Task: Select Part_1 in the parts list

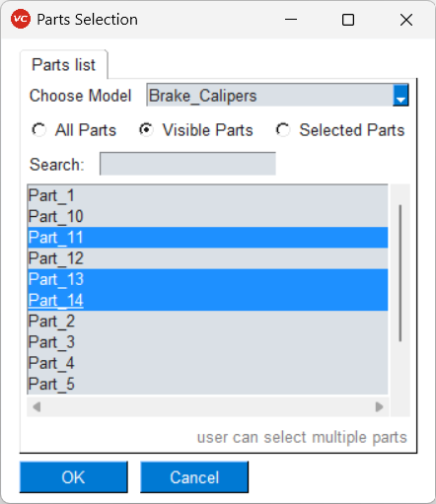Action: pos(208,195)
